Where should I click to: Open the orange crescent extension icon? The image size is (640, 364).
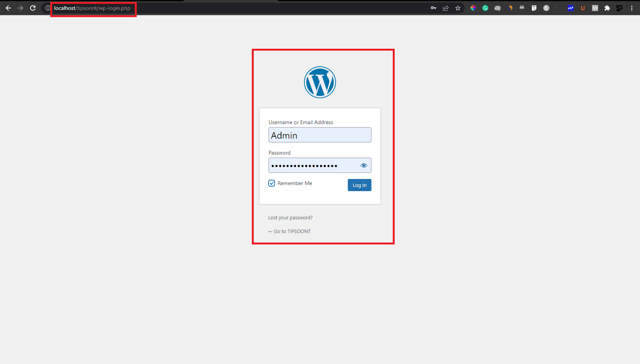pyautogui.click(x=510, y=8)
